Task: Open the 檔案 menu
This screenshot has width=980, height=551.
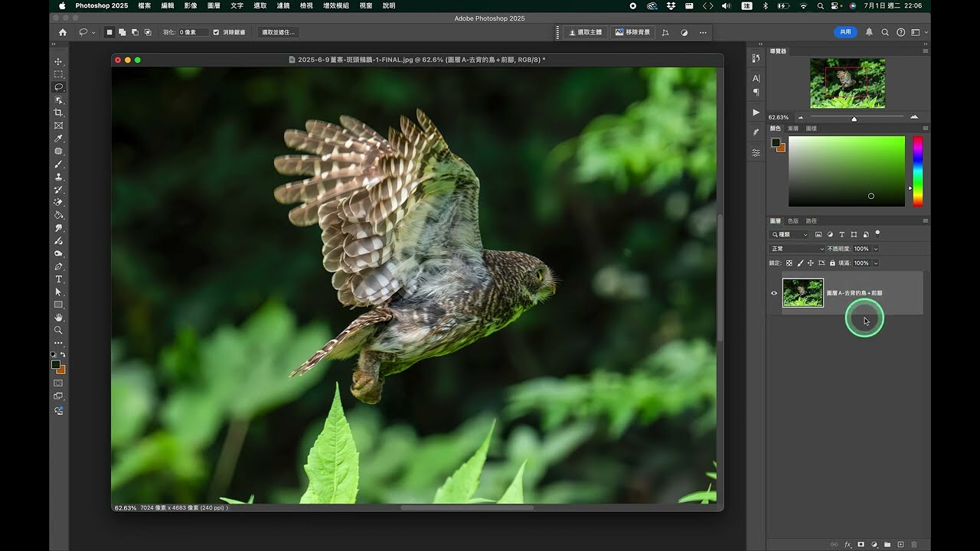Action: 144,5
